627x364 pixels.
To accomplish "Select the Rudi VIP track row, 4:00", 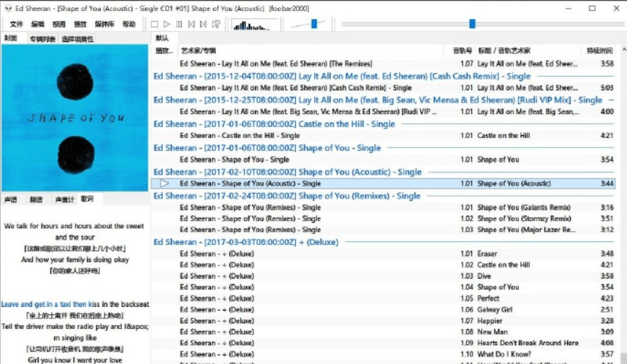I will point(384,112).
